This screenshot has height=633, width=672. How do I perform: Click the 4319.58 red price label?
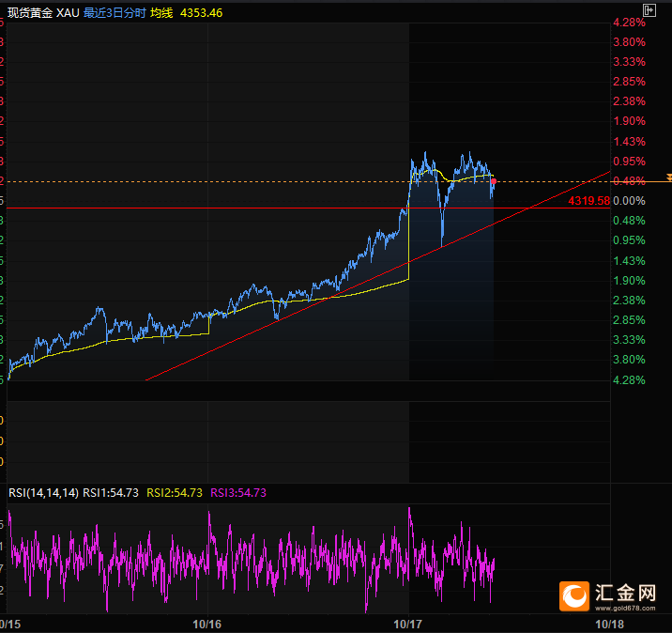point(588,201)
